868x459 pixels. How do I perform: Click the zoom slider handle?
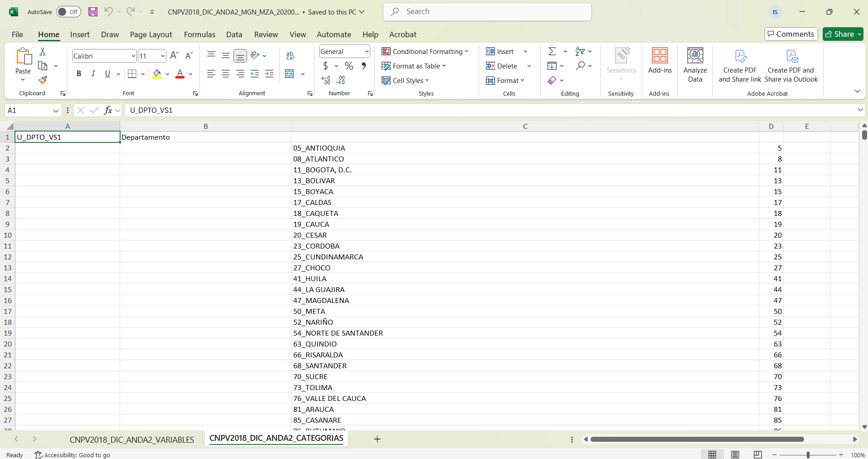pyautogui.click(x=808, y=455)
